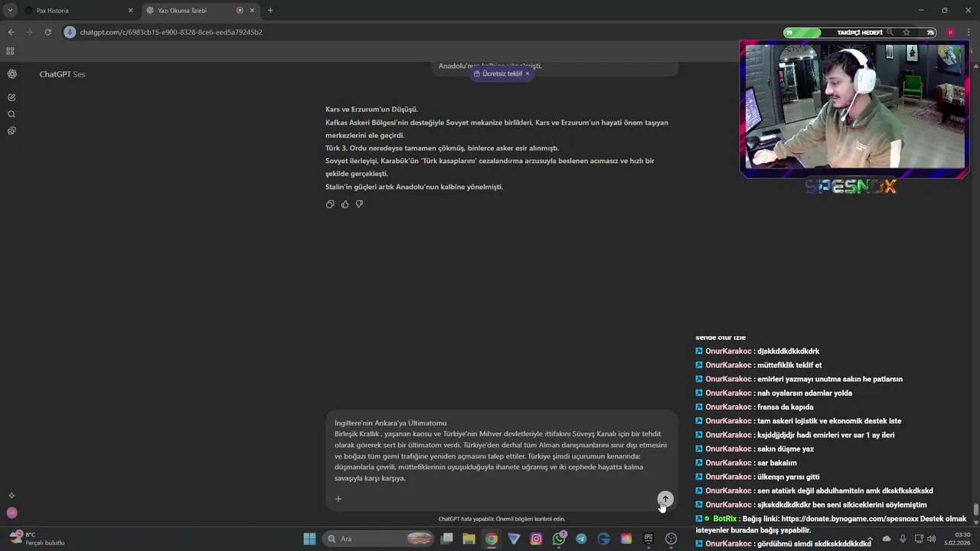The image size is (980, 551).
Task: Click the cloud icon in system tray
Action: pos(887,539)
